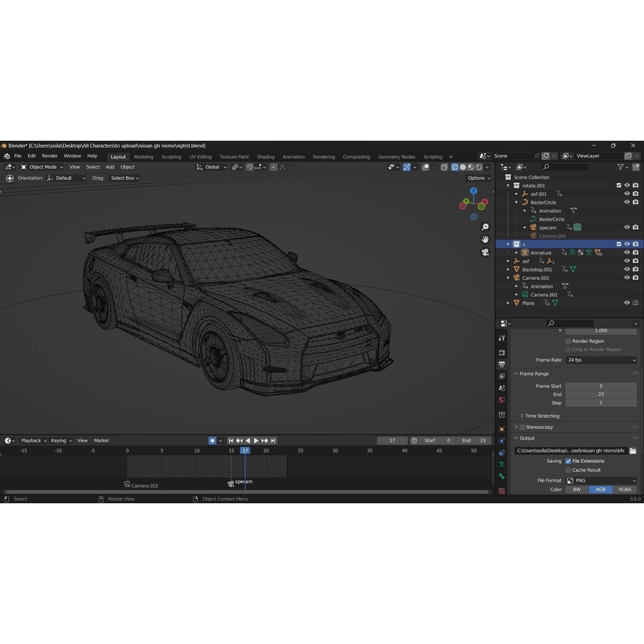Open the Object properties tab
This screenshot has height=644, width=644.
(502, 429)
